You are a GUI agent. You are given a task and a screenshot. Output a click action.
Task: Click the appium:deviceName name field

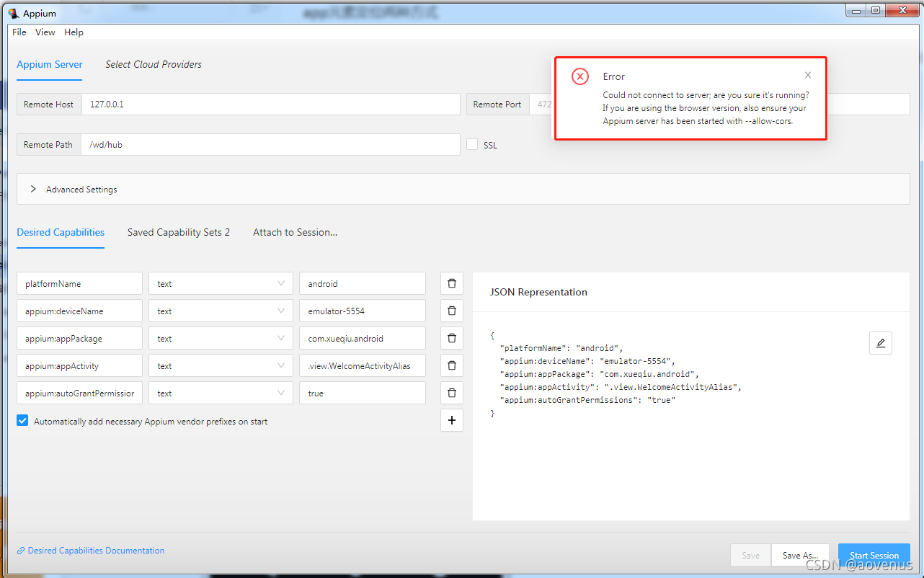click(x=79, y=311)
